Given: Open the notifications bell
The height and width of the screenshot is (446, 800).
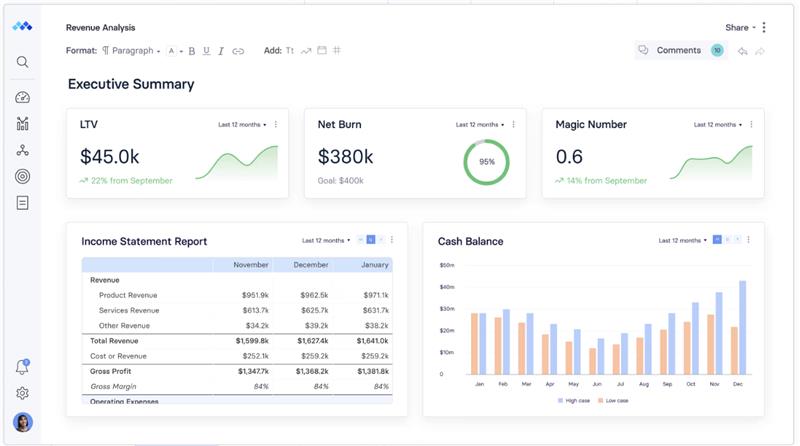Looking at the screenshot, I should pos(22,367).
